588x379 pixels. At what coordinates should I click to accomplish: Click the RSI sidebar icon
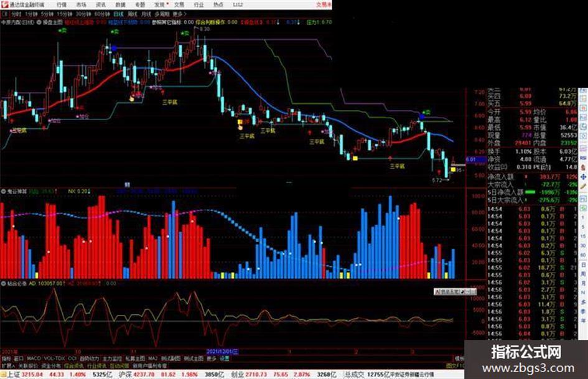coord(583,157)
